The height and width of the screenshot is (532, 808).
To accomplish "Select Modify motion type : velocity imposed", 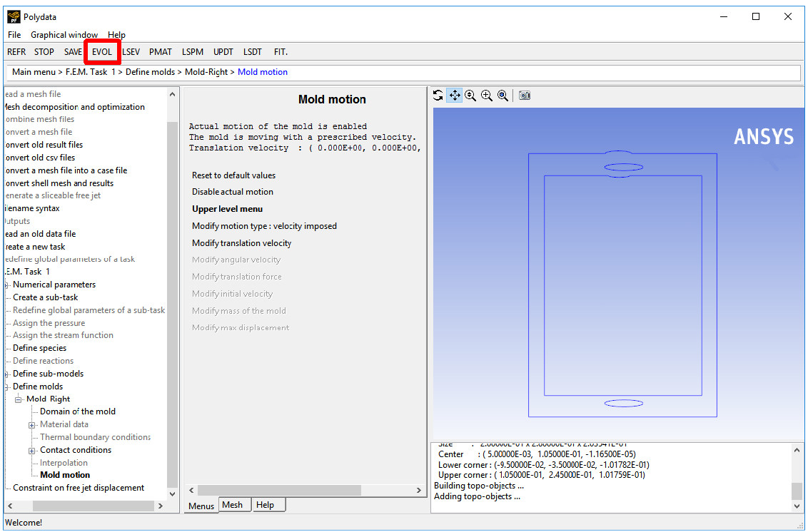I will tap(264, 225).
